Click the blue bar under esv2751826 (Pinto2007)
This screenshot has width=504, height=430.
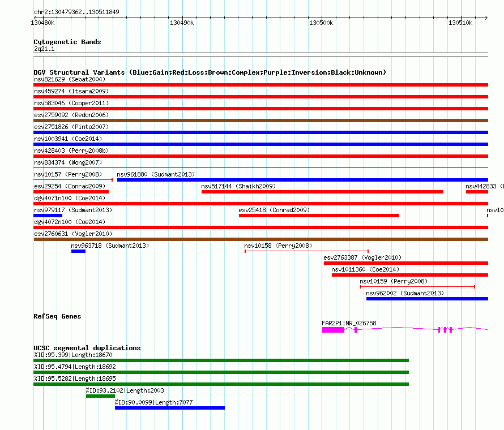click(260, 132)
